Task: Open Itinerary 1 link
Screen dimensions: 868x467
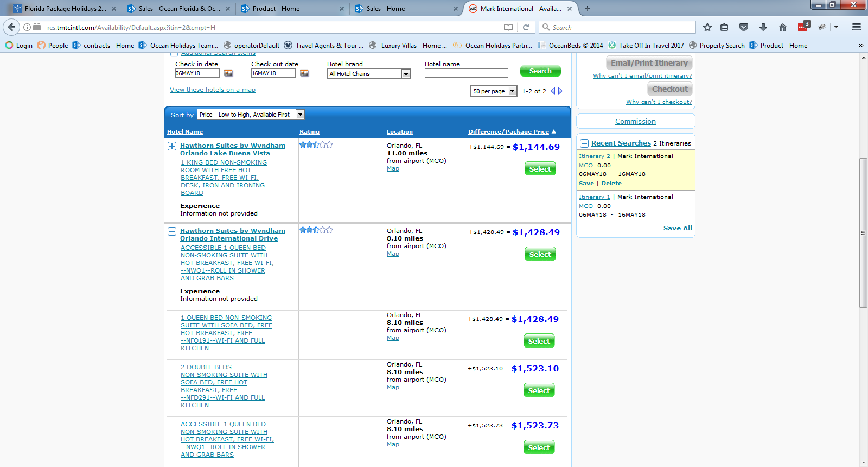Action: click(595, 197)
